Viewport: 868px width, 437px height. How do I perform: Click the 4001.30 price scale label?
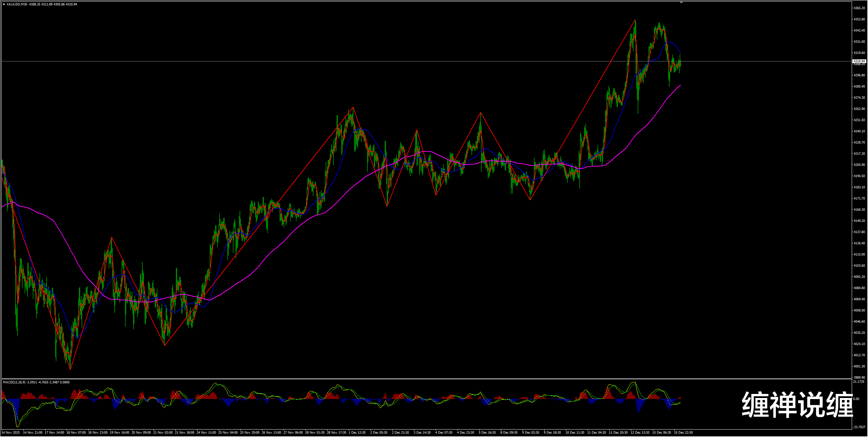click(859, 366)
